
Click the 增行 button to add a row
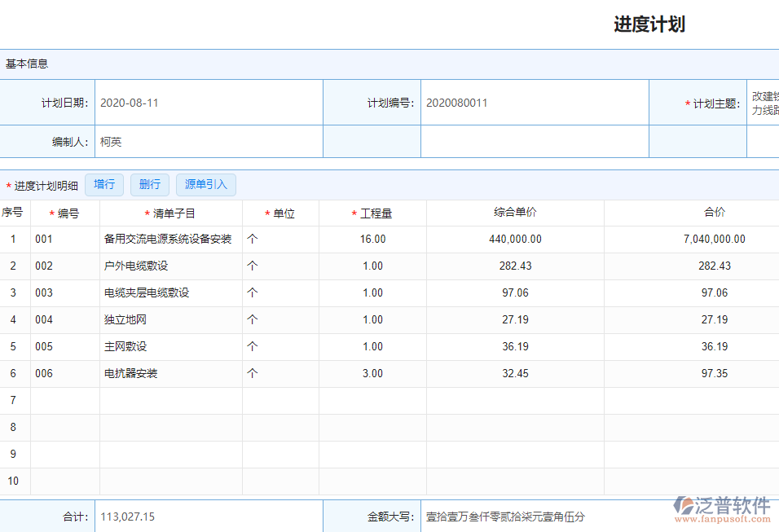coord(103,184)
